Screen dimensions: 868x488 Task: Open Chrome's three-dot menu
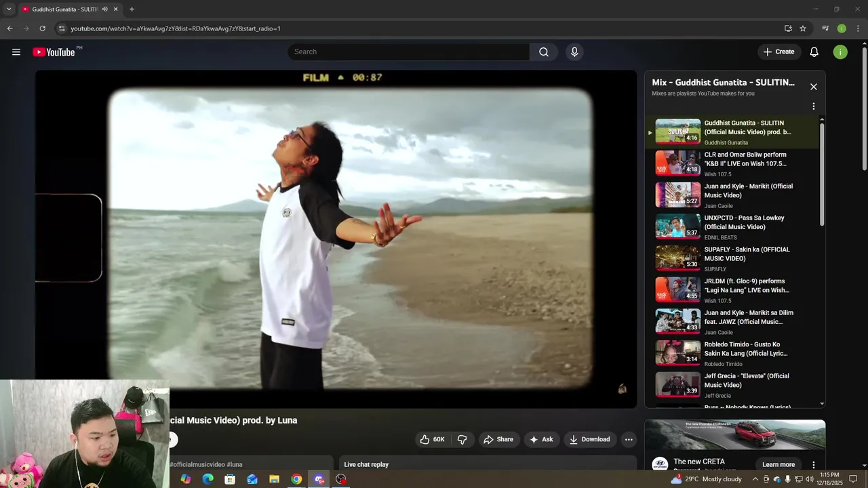pos(858,28)
